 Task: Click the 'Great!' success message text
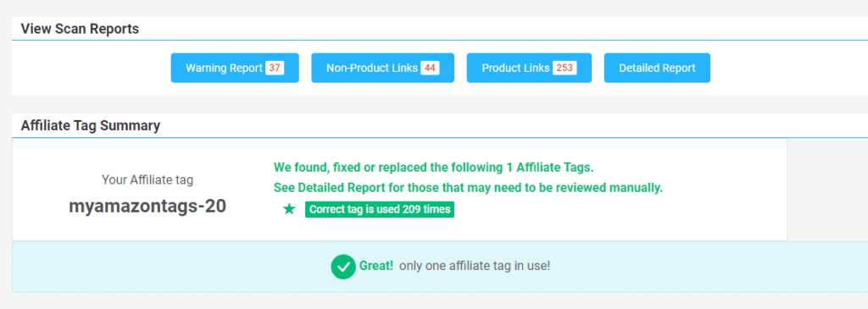click(376, 266)
